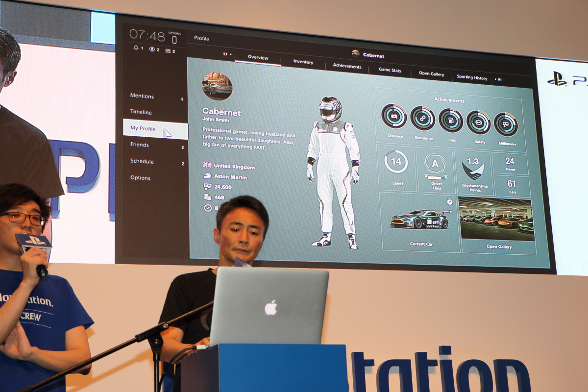Open the bell notifications icon
588x392 pixels.
tap(136, 49)
